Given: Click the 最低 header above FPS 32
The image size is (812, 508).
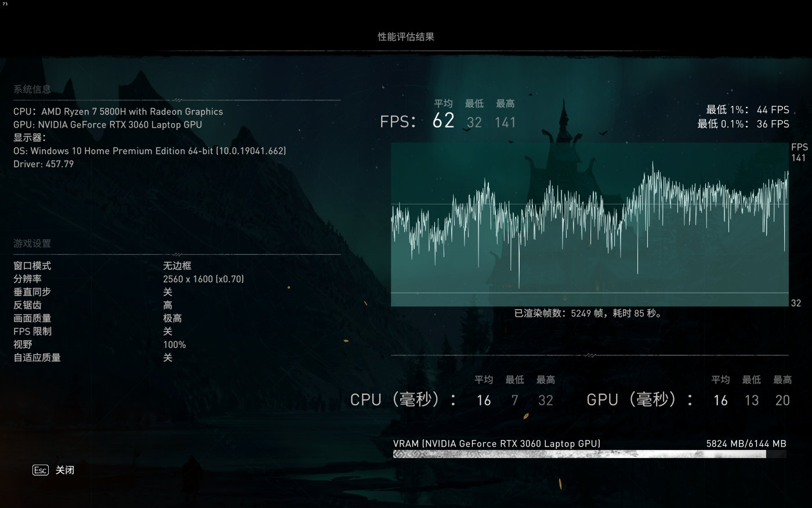Looking at the screenshot, I should (474, 104).
